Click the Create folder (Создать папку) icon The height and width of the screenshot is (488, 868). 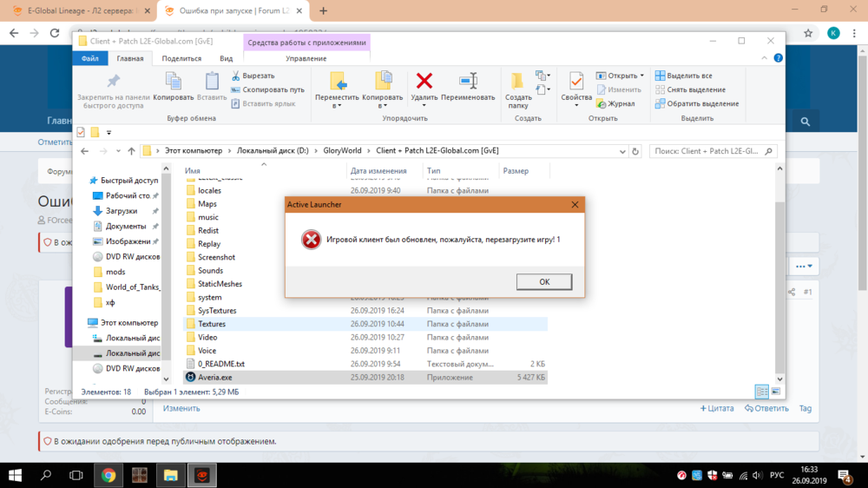click(517, 82)
